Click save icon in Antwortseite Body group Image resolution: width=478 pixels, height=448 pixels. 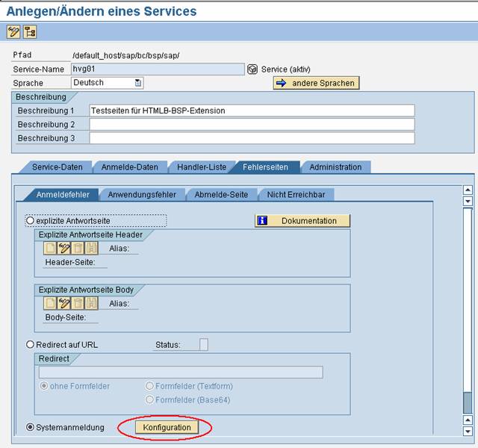tap(91, 303)
